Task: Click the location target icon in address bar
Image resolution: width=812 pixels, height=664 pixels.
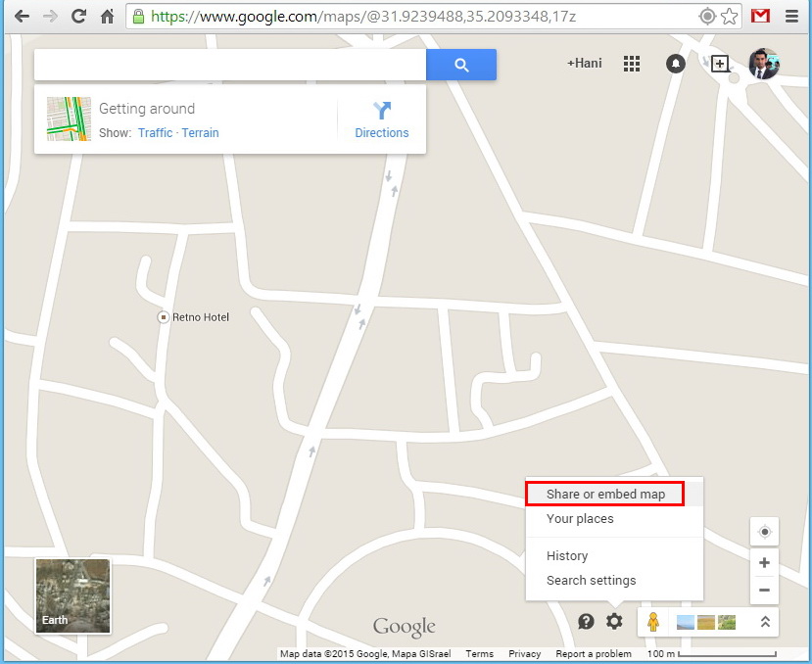Action: 707,17
